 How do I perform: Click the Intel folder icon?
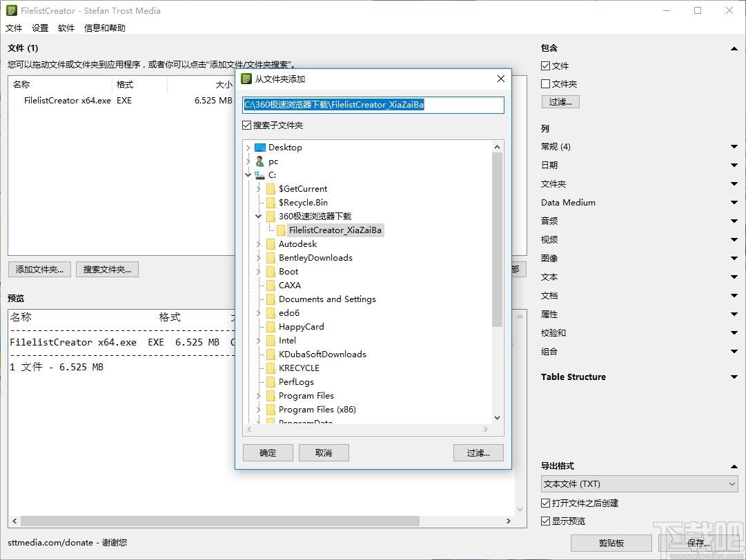pyautogui.click(x=271, y=341)
